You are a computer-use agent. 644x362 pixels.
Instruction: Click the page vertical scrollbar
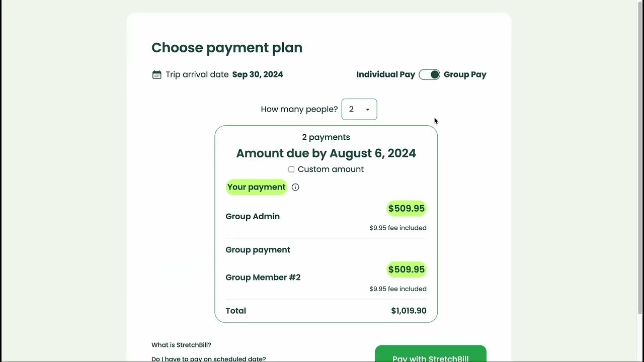(640, 151)
